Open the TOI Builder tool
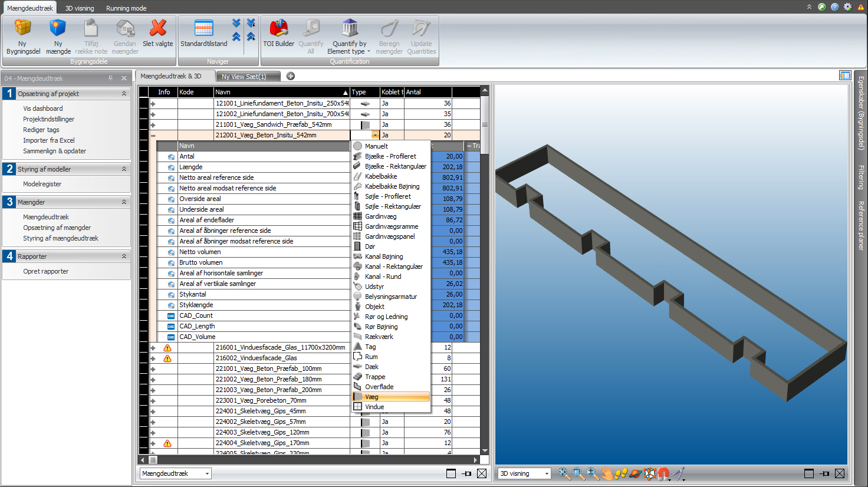Image resolution: width=868 pixels, height=487 pixels. click(278, 28)
